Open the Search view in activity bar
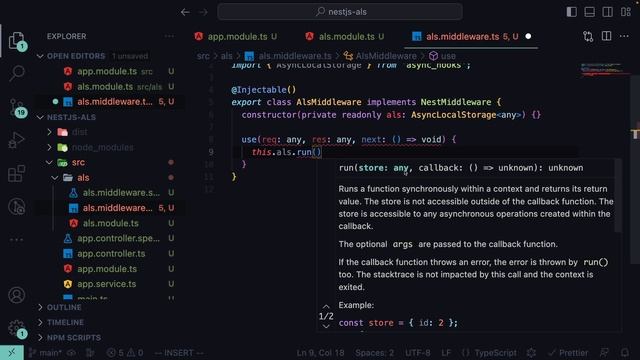Image resolution: width=640 pixels, height=360 pixels. [x=16, y=73]
